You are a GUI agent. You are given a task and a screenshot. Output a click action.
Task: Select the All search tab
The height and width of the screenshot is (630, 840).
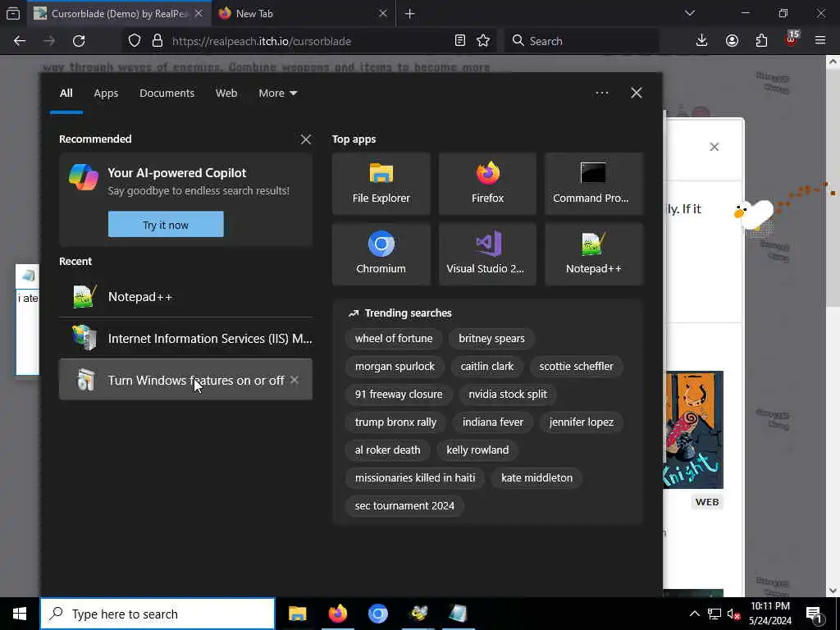click(x=66, y=94)
